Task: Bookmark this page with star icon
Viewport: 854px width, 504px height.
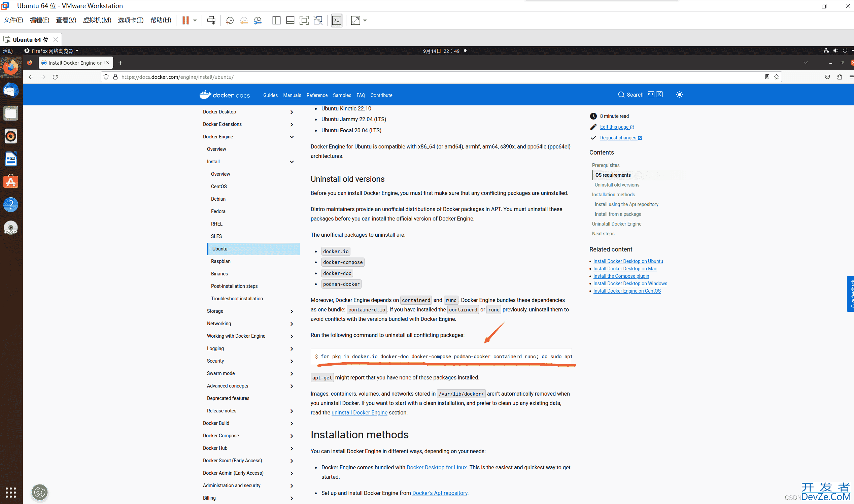Action: click(777, 77)
